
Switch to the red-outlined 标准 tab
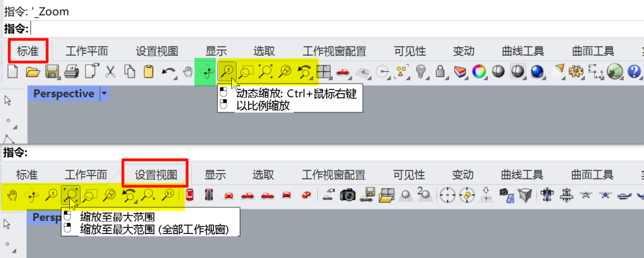coord(28,51)
